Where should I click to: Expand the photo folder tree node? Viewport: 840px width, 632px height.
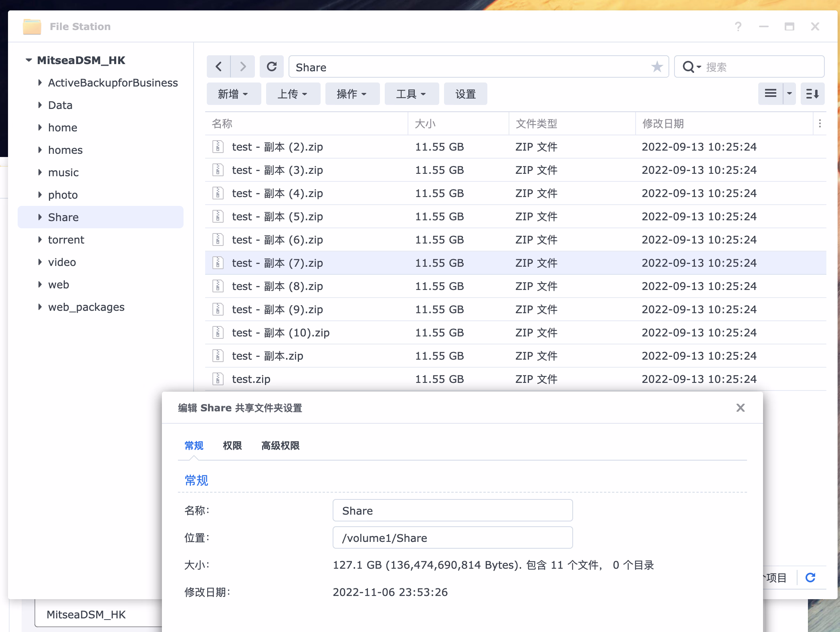[40, 195]
